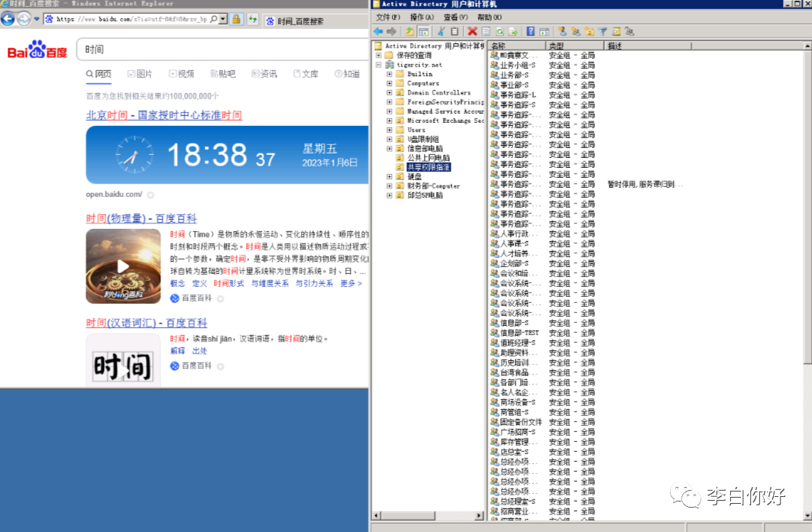Click the create new user icon
Image resolution: width=812 pixels, height=532 pixels.
(562, 31)
